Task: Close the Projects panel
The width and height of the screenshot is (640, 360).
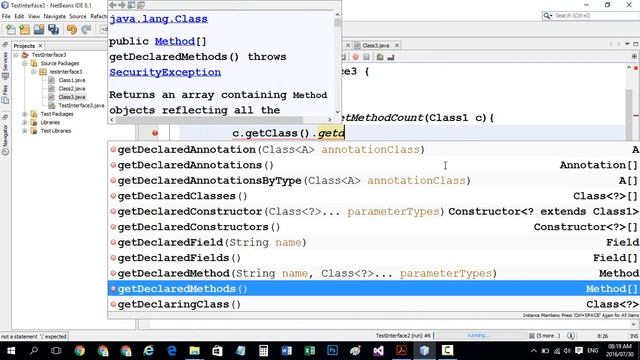Action: click(40, 46)
